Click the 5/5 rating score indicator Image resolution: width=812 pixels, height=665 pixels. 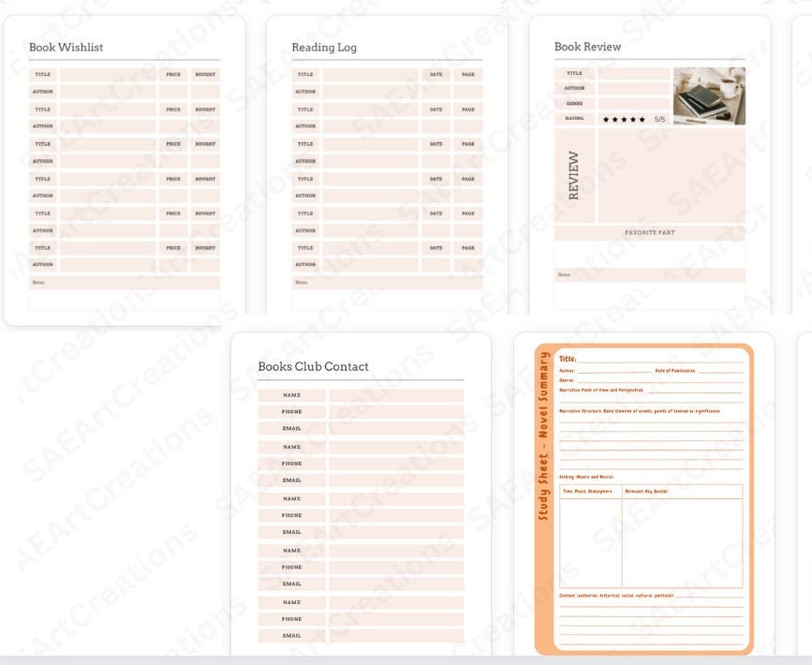659,120
